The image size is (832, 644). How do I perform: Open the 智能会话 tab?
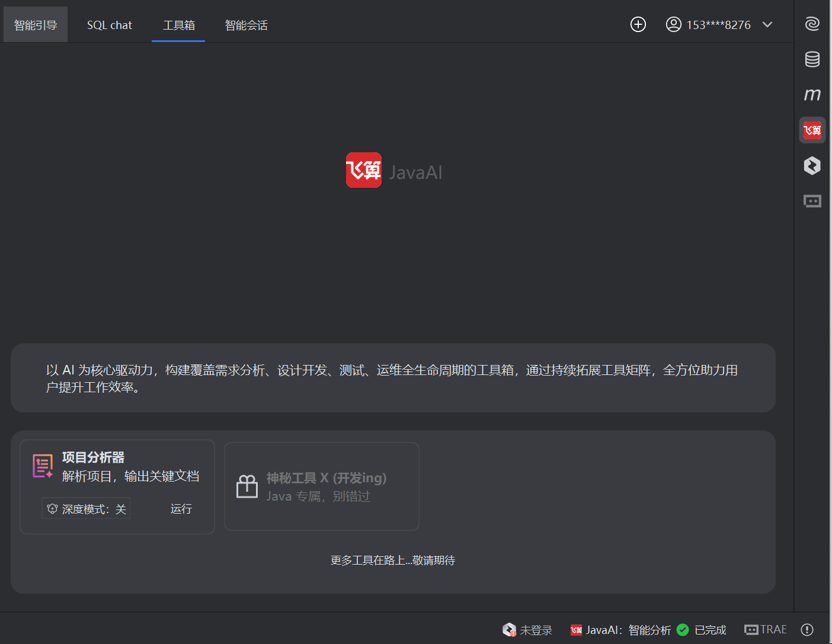click(246, 25)
